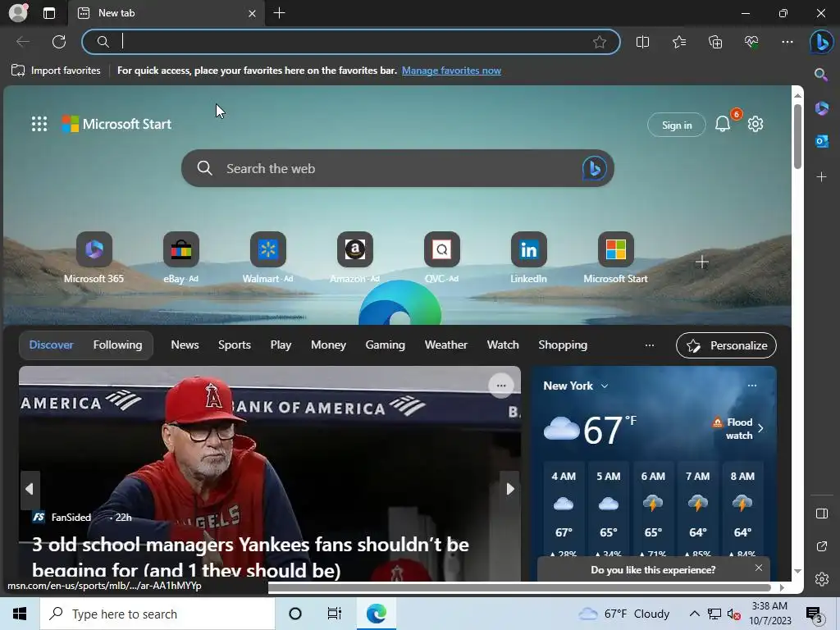Click the horizontal page scrollbar

tap(519, 587)
